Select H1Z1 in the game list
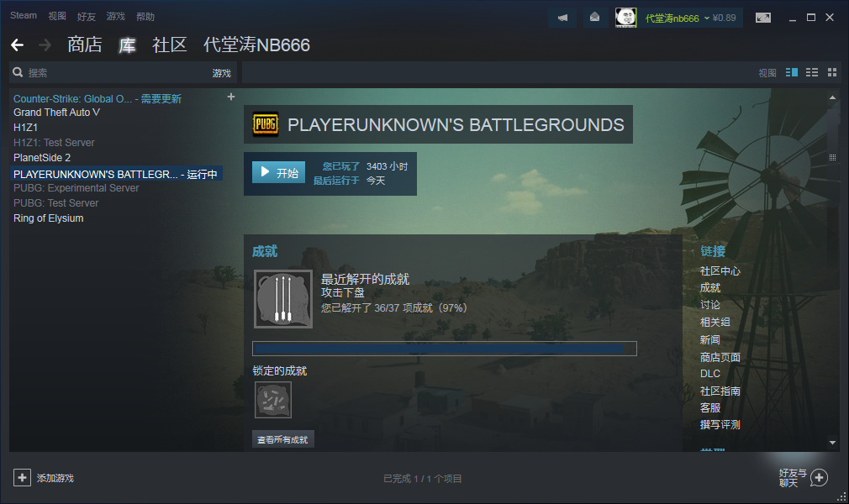Viewport: 849px width, 504px height. [25, 127]
